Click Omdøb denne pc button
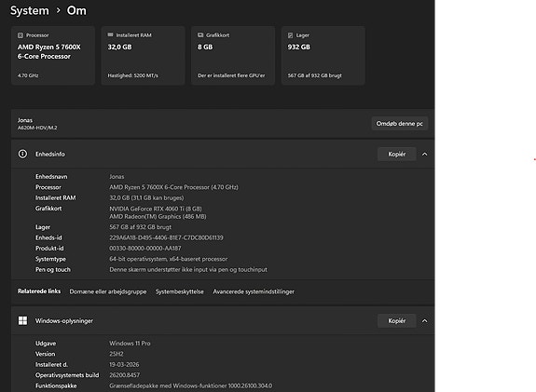536x392 pixels. point(400,124)
